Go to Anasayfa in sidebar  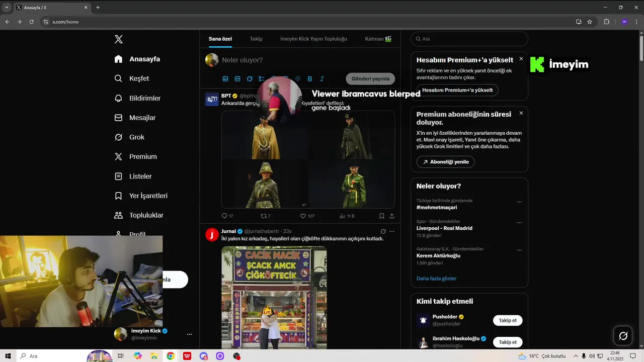click(x=137, y=59)
